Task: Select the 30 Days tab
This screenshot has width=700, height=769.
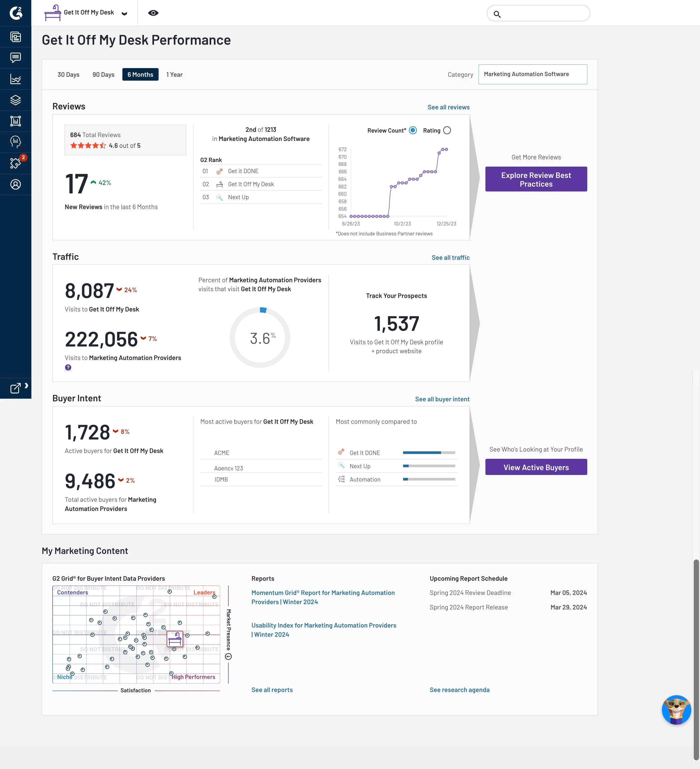Action: 69,75
